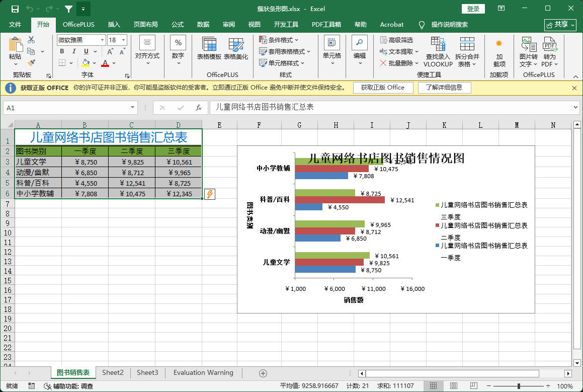Click the formula bar text field

click(390, 107)
